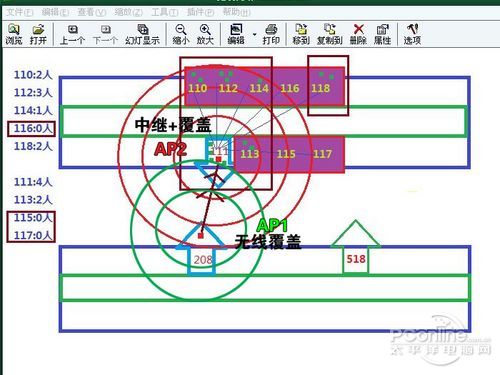Zoom in using the 放大 icon
The height and width of the screenshot is (375, 500).
(x=205, y=34)
